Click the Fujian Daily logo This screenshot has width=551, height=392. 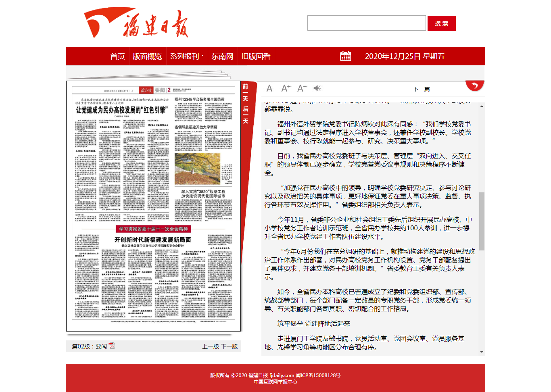pos(136,23)
